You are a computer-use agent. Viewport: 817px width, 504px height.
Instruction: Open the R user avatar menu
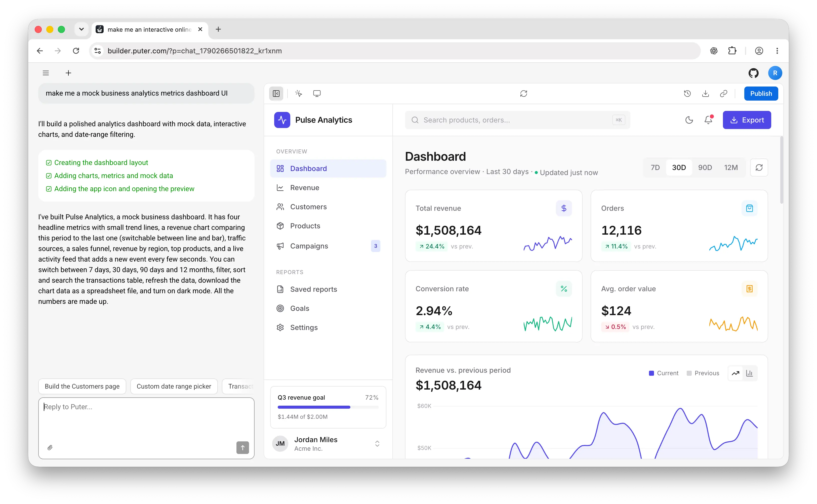click(775, 73)
